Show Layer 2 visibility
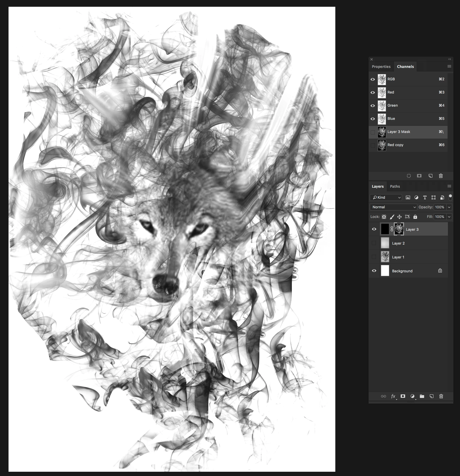 coord(374,243)
